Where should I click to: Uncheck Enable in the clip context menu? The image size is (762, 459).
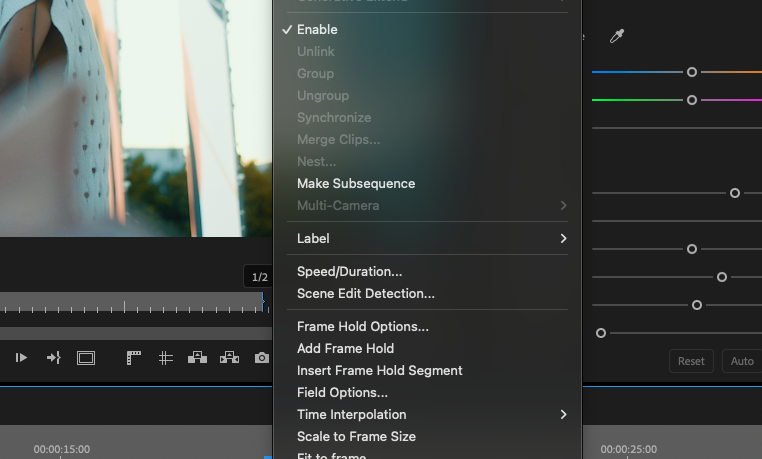[x=317, y=30]
